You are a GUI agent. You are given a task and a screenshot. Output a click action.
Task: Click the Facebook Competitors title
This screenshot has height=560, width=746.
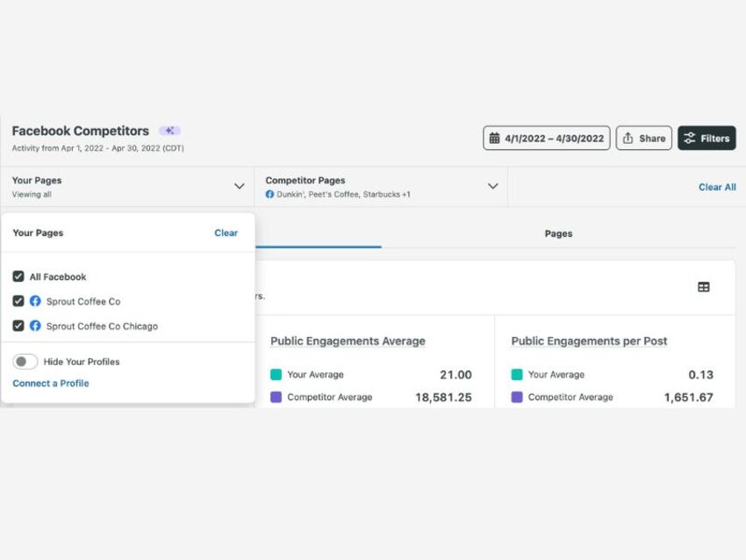[x=81, y=131]
